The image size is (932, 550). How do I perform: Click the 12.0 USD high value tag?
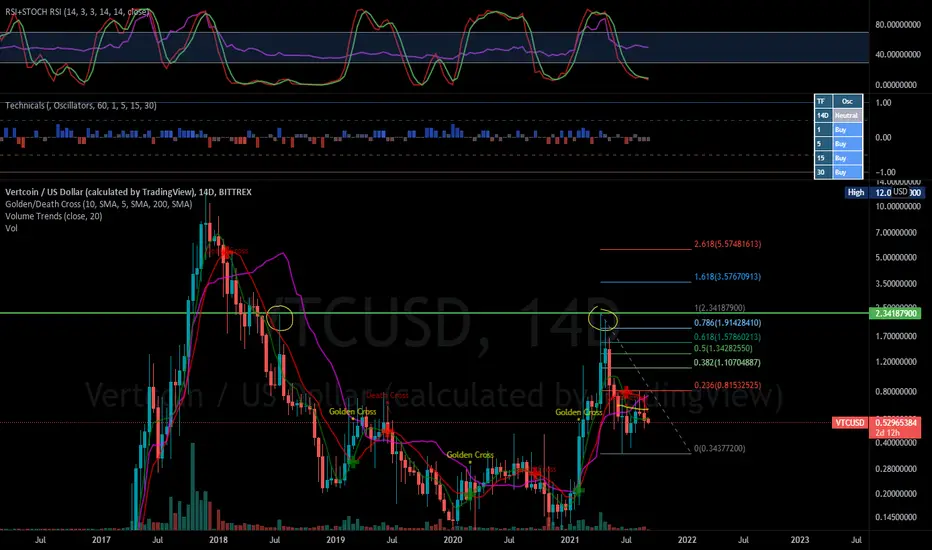(x=895, y=193)
